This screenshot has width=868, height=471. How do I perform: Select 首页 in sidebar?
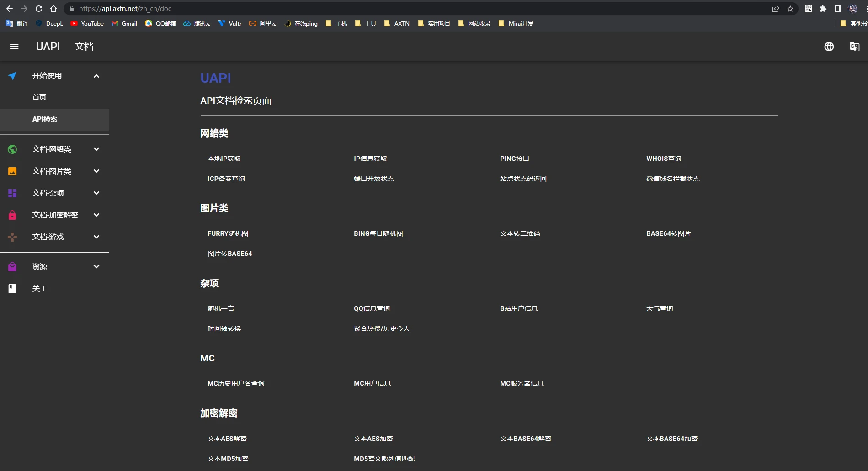(x=54, y=97)
